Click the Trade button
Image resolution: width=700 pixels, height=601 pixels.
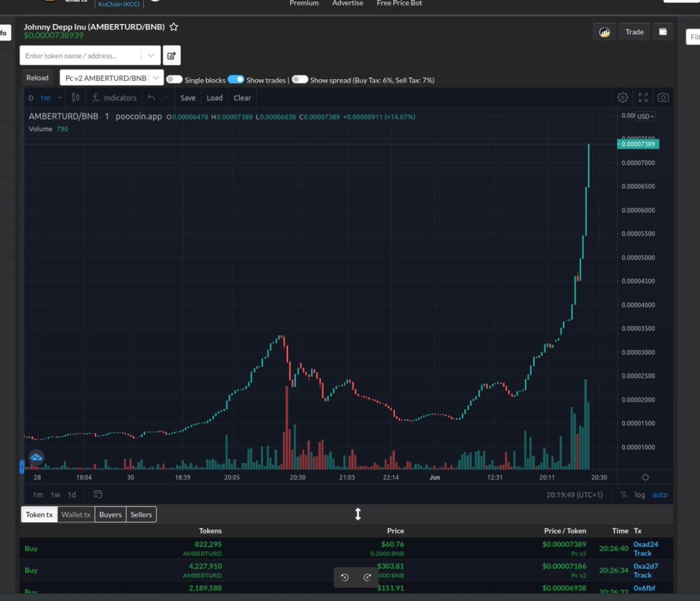tap(635, 32)
